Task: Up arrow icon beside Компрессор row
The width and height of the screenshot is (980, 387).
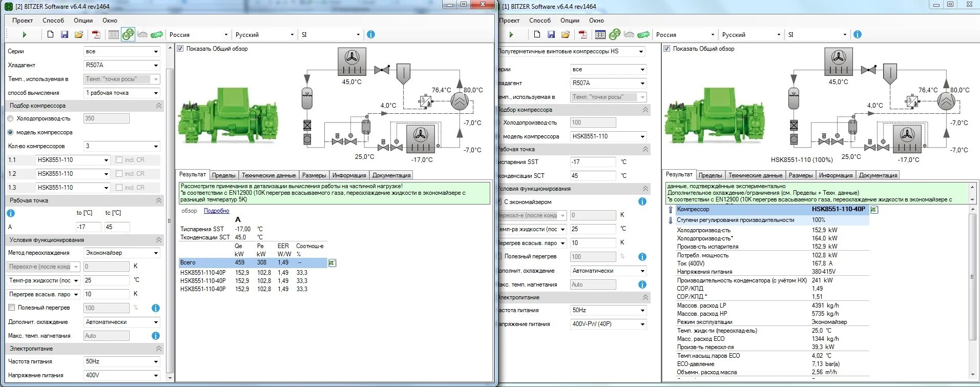Action: (x=671, y=210)
